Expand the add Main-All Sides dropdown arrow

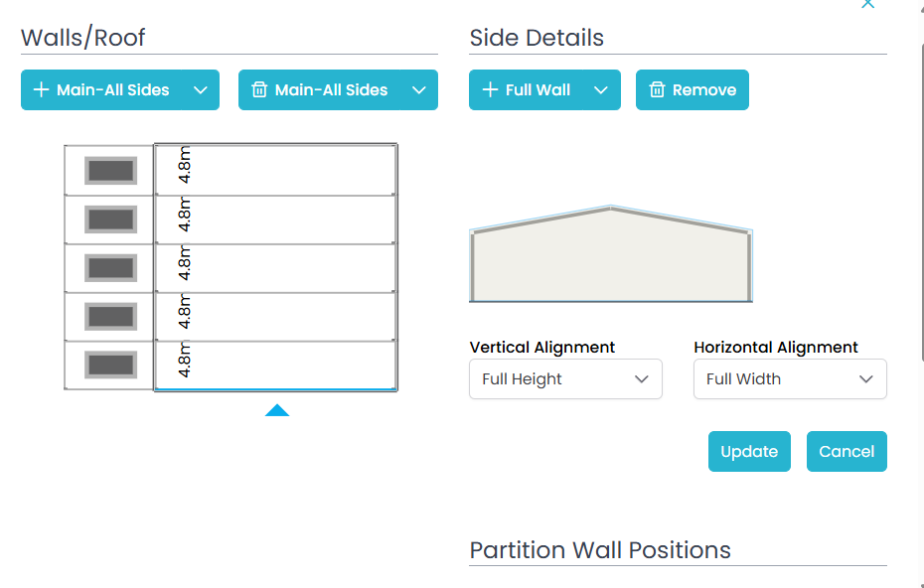(201, 90)
